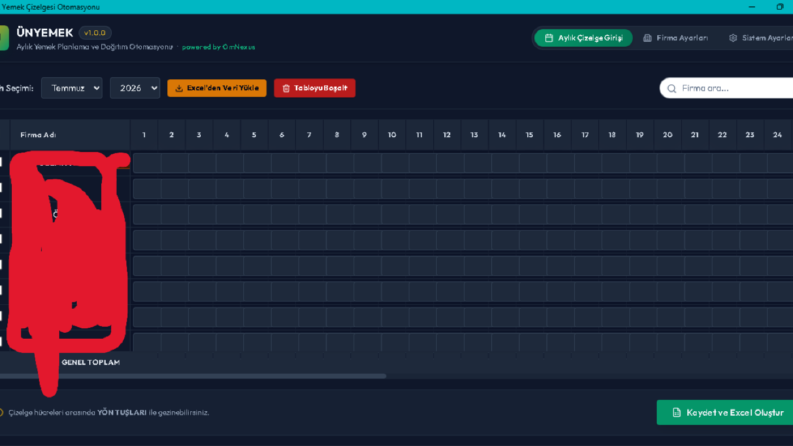Click the day 21 column header

point(694,135)
